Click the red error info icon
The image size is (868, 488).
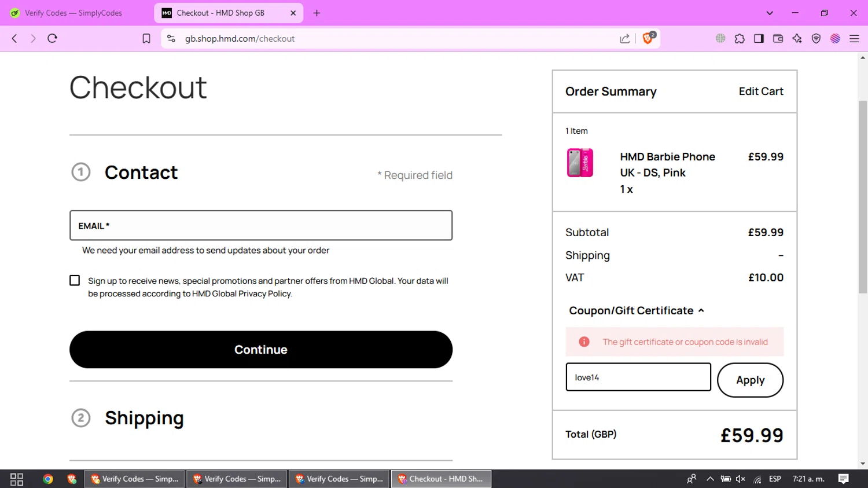pos(584,342)
